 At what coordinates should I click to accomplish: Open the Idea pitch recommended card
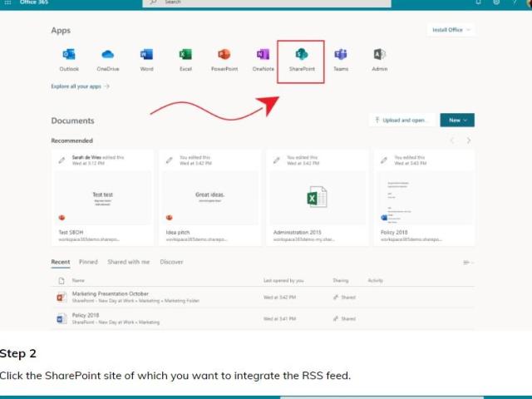point(210,199)
